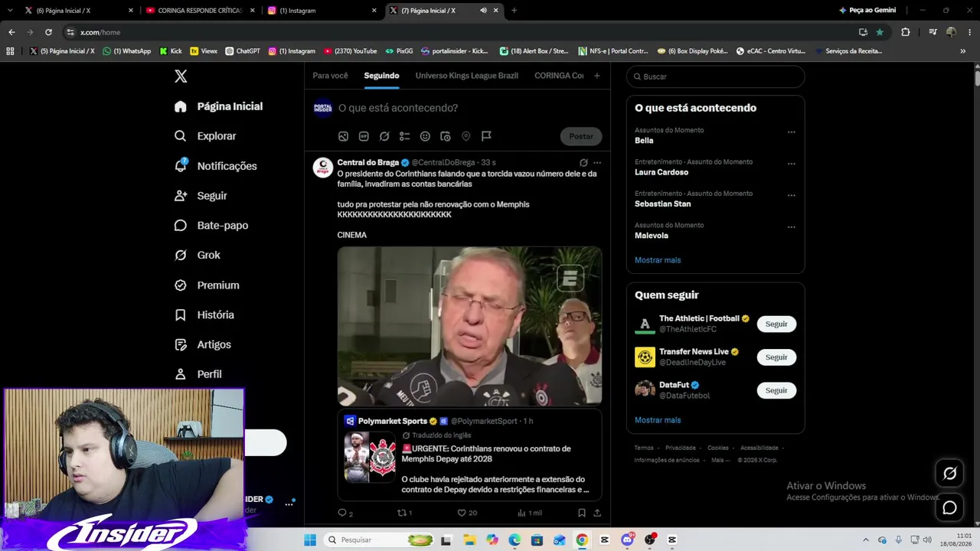Go to Explorar in the sidebar
Screen dimensions: 980x551
tap(204, 136)
